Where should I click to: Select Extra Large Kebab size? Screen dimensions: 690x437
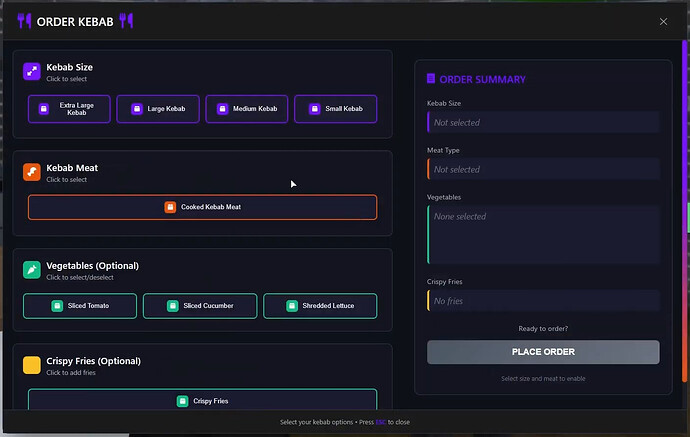[x=69, y=109]
